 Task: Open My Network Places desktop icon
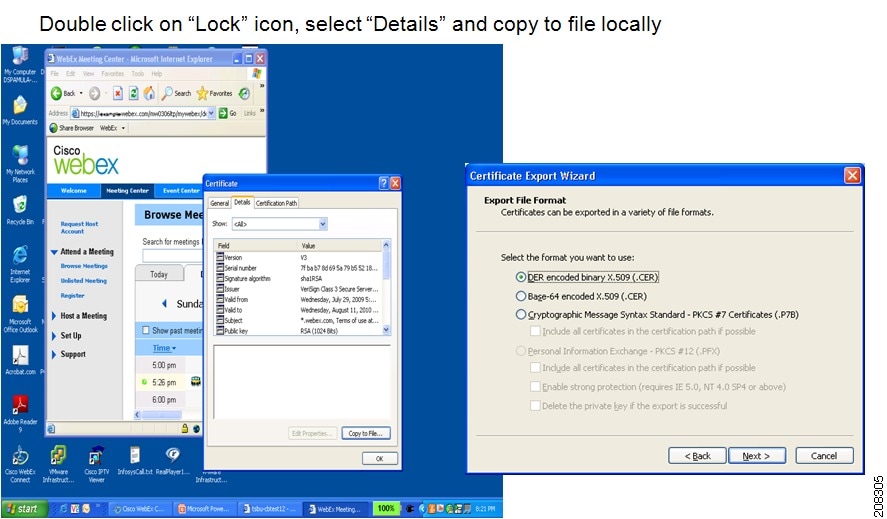coord(20,163)
